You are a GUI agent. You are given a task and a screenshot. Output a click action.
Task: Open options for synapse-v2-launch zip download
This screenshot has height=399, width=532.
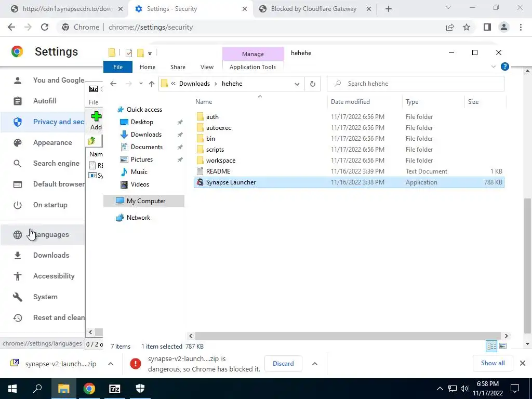[x=111, y=364]
